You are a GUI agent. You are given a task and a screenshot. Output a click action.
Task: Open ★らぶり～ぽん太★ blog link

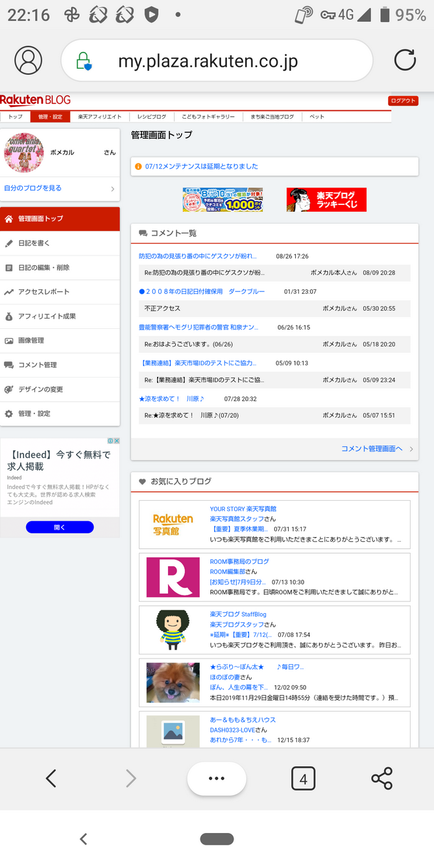pyautogui.click(x=257, y=667)
